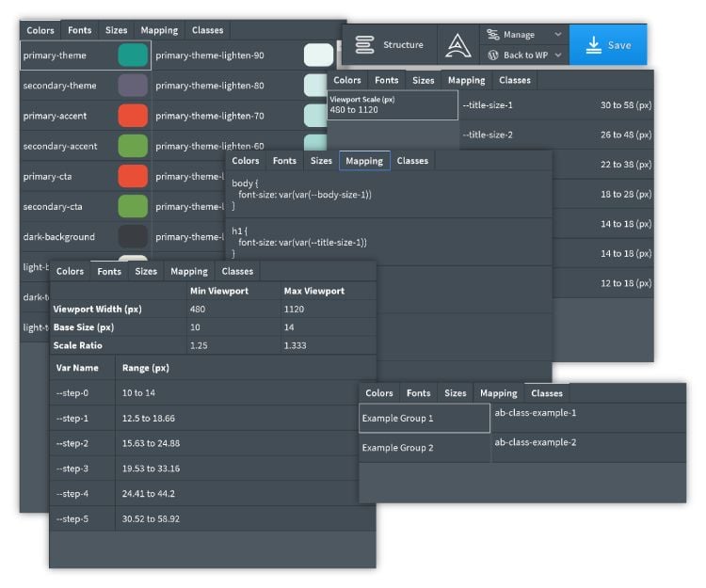Click the primary-accent red color swatch
Viewport: 706px width, 588px height.
point(133,115)
